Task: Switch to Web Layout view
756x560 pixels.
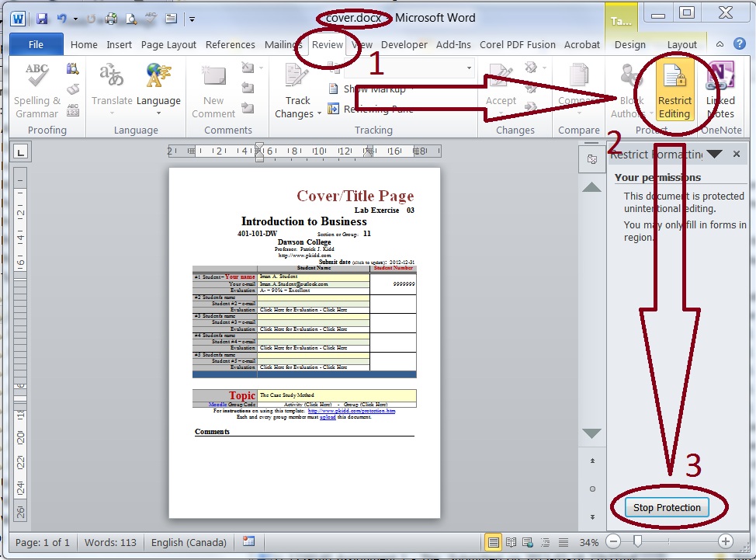Action: [528, 543]
